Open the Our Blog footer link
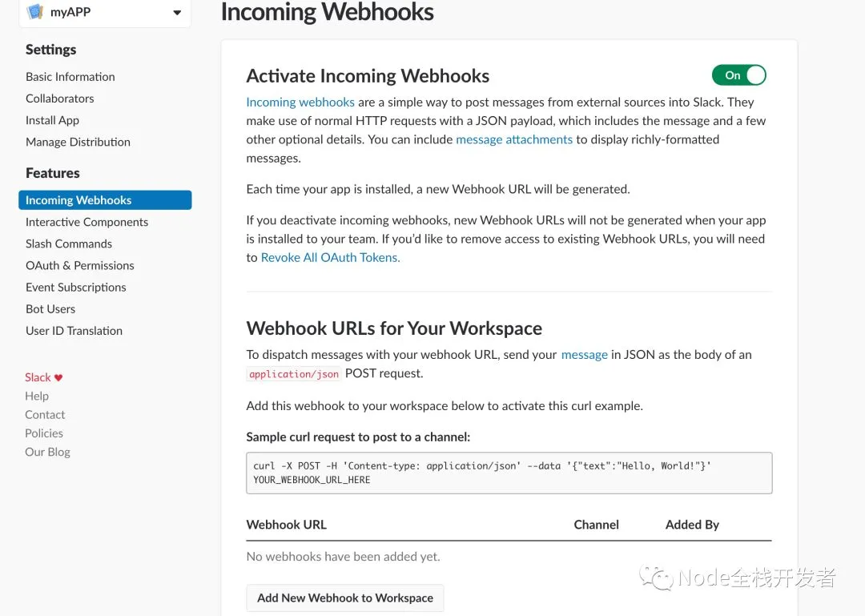This screenshot has width=865, height=616. click(x=47, y=452)
